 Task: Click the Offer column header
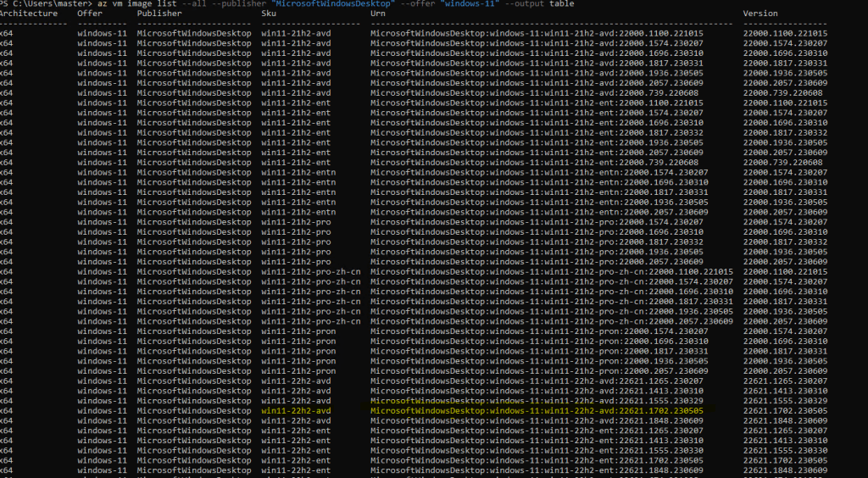pos(90,14)
